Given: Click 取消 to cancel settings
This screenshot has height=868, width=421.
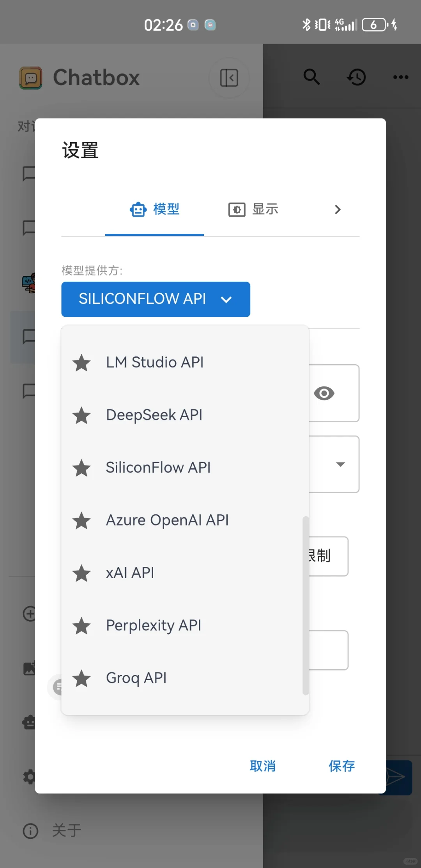Looking at the screenshot, I should [x=263, y=766].
